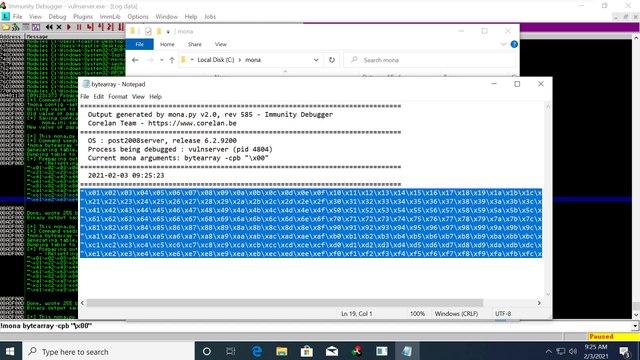Open the ImmLib menu
This screenshot has width=640, height=360.
[110, 17]
